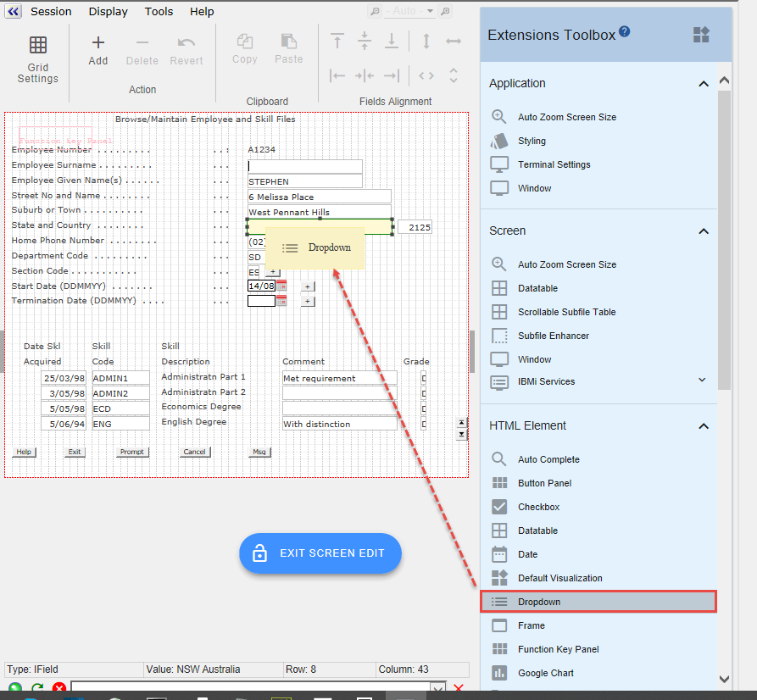Select Subfile Enhancer extension
Image resolution: width=757 pixels, height=700 pixels.
(x=554, y=336)
